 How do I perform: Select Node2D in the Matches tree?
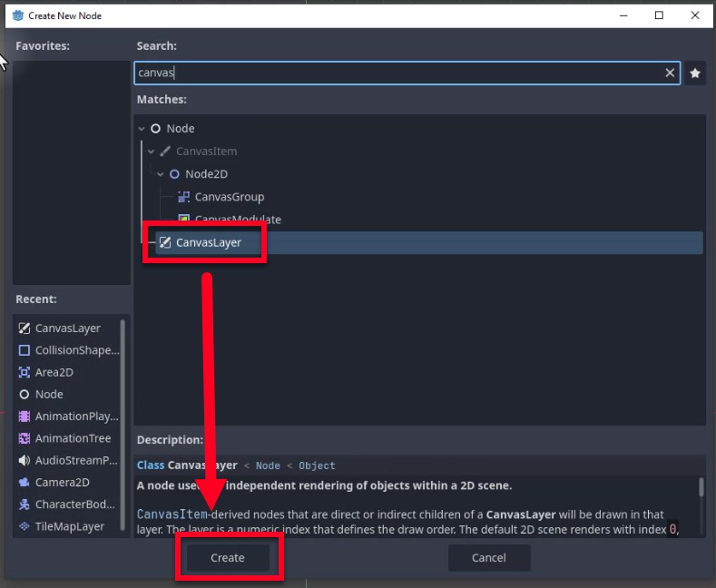point(206,174)
